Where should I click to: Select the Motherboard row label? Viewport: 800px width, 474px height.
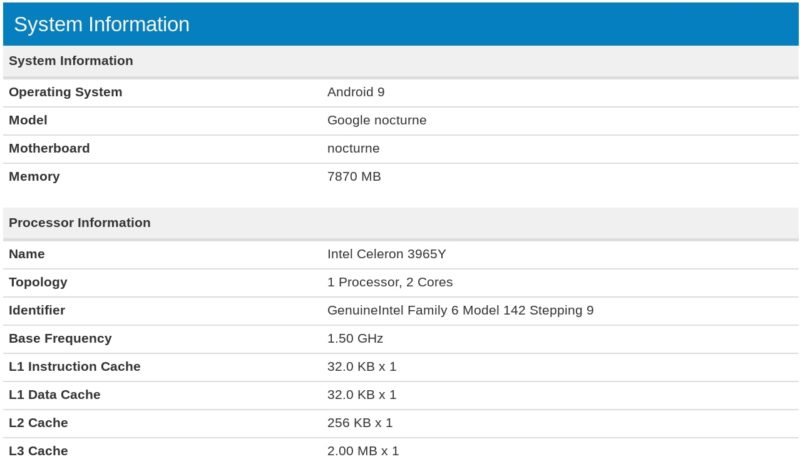pyautogui.click(x=49, y=148)
